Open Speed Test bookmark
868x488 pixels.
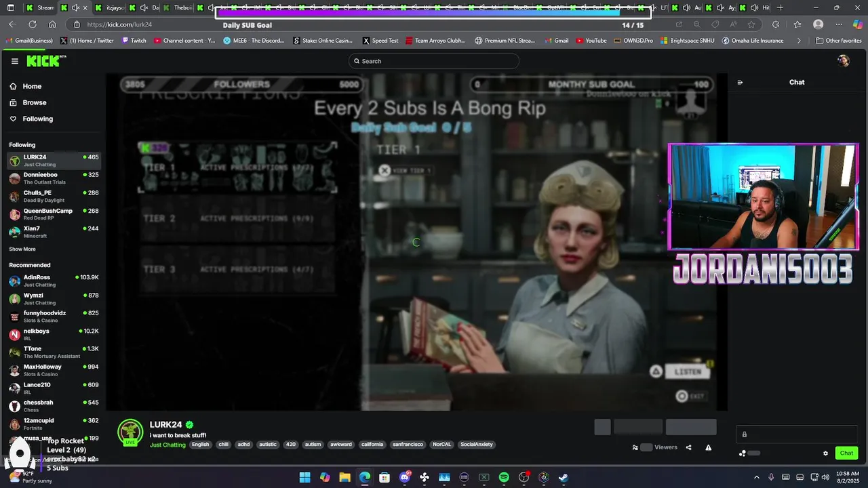point(380,41)
